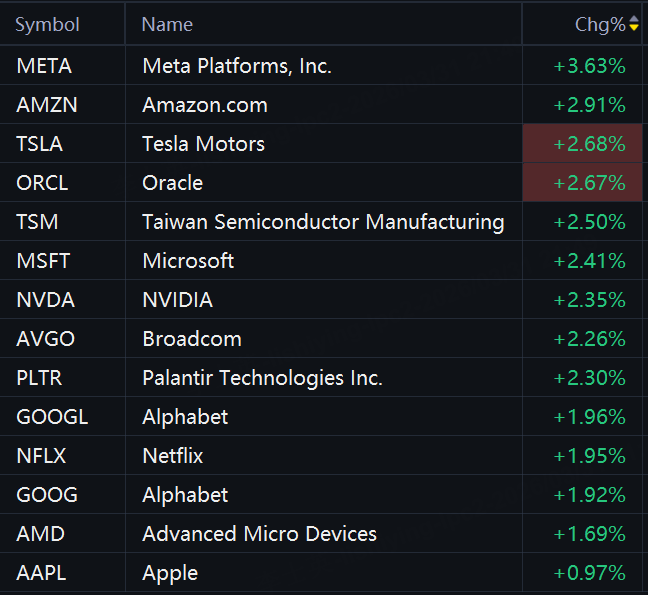Click the Name column header
Screen dimensions: 648x595
tap(167, 24)
